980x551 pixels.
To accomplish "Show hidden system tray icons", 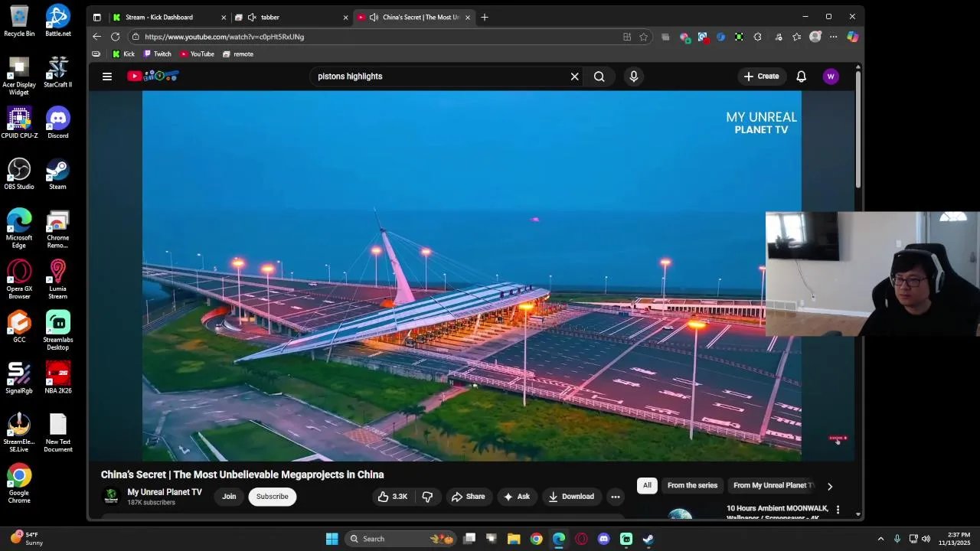I will click(880, 539).
